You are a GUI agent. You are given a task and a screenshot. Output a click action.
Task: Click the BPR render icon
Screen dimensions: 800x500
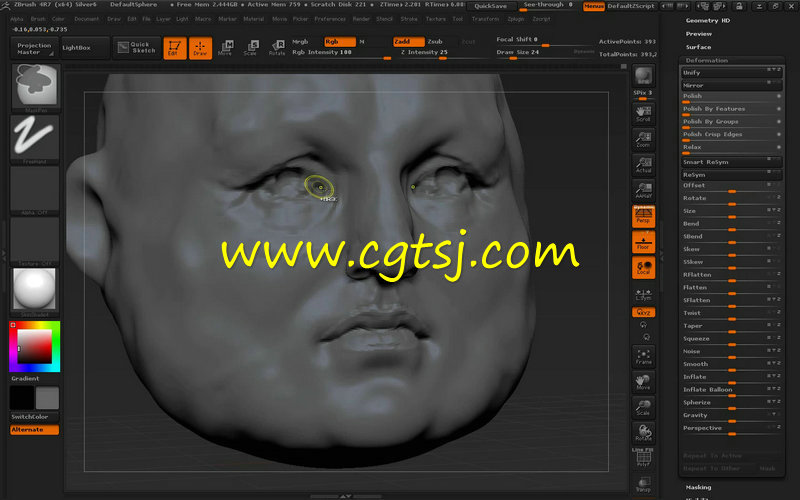pyautogui.click(x=643, y=76)
